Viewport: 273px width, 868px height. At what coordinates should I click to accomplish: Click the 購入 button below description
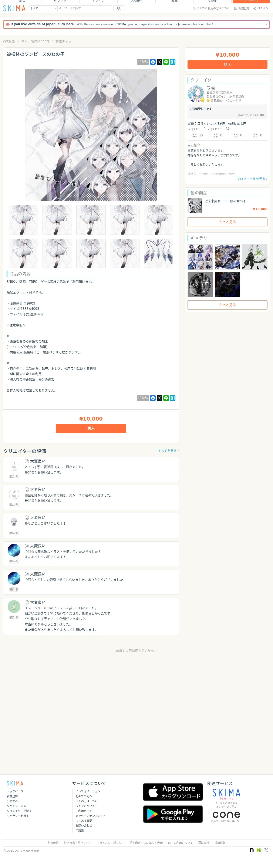(x=91, y=428)
